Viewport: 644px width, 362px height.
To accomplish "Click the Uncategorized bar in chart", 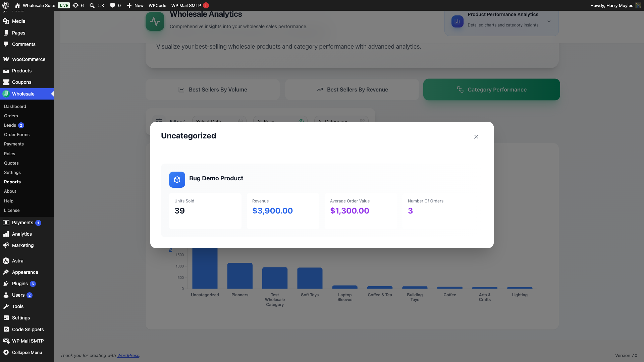I will pyautogui.click(x=205, y=268).
